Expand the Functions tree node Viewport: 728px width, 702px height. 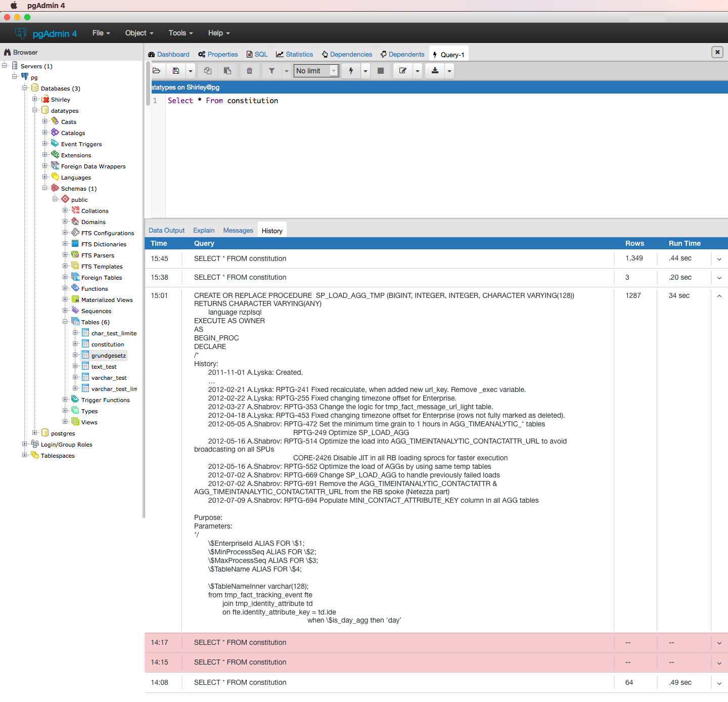click(65, 288)
